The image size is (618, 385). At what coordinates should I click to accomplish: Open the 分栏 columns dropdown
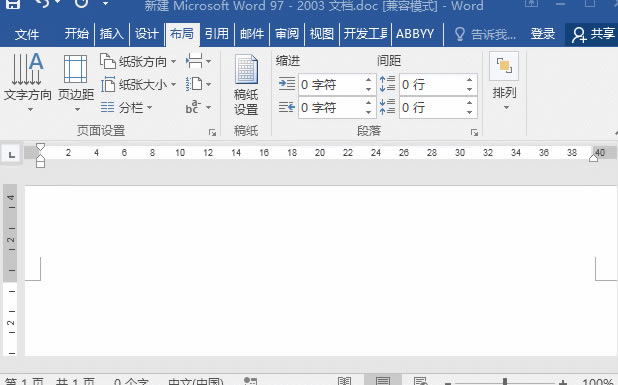(126, 107)
